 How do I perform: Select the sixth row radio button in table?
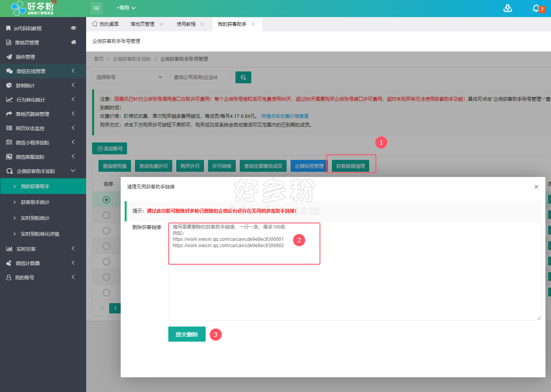(x=106, y=277)
